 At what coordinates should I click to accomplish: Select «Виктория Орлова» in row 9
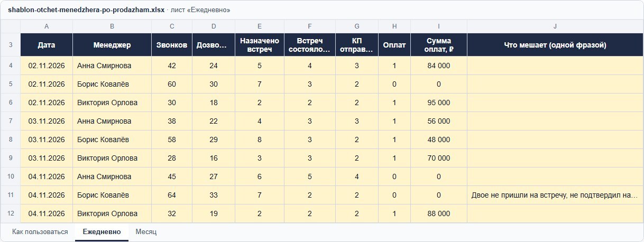[112, 158]
